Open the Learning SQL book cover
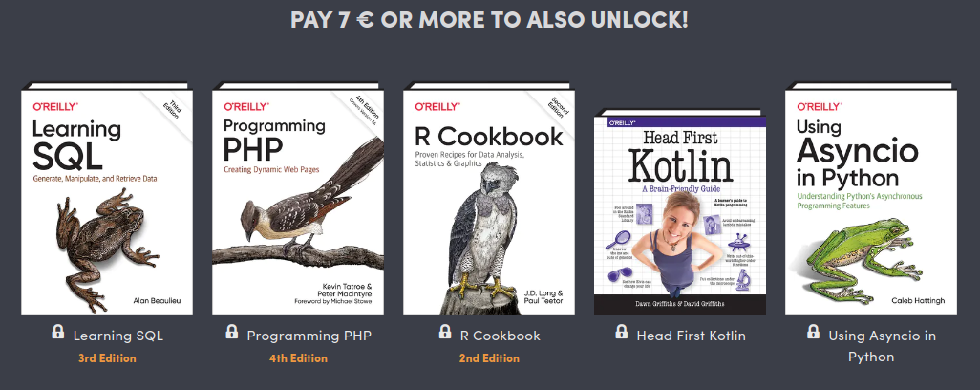Viewport: 980px width, 390px height. pos(107,199)
